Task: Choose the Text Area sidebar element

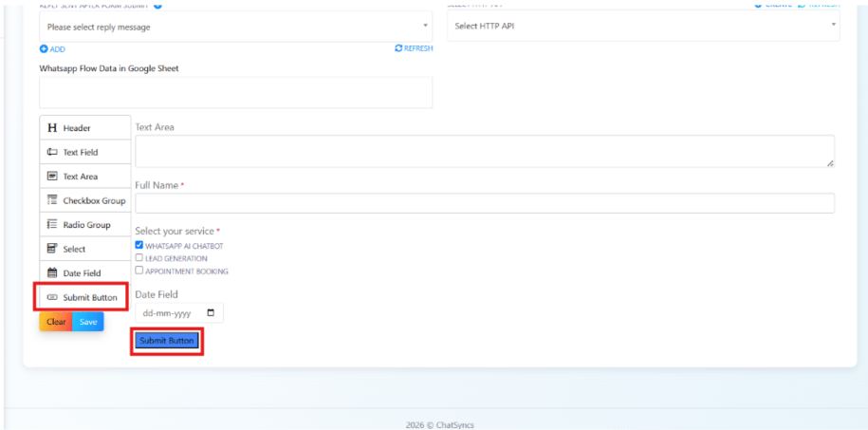Action: [x=85, y=177]
